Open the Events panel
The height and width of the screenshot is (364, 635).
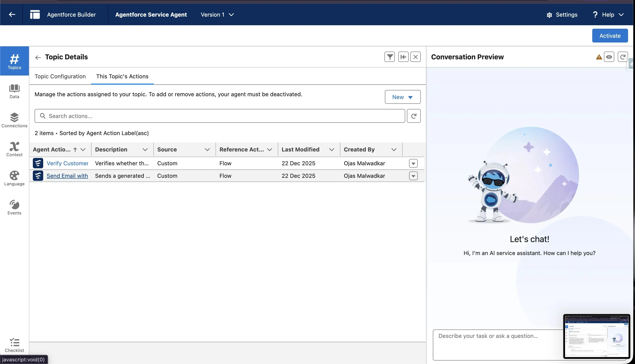(14, 208)
